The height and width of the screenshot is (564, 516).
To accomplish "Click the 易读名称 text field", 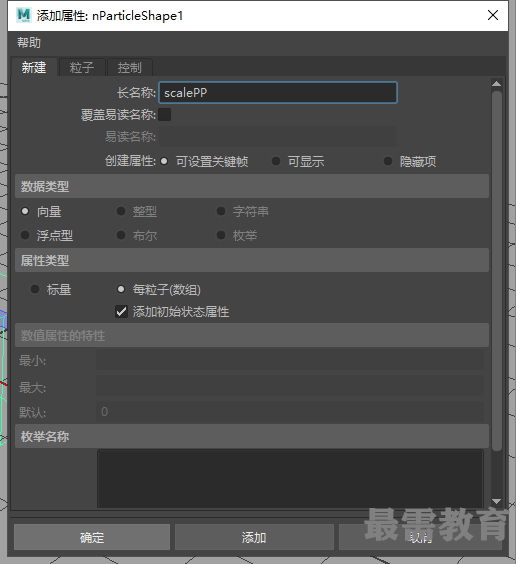I will click(278, 137).
